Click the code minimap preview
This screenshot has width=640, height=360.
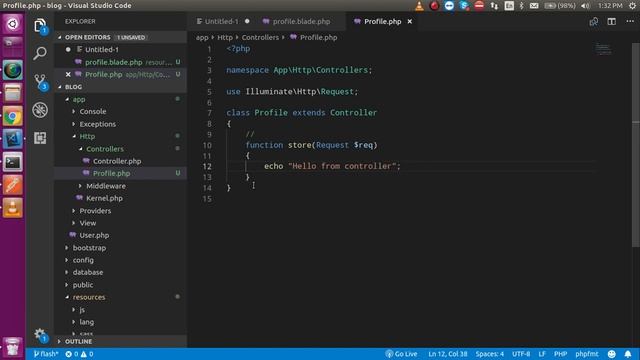[603, 49]
